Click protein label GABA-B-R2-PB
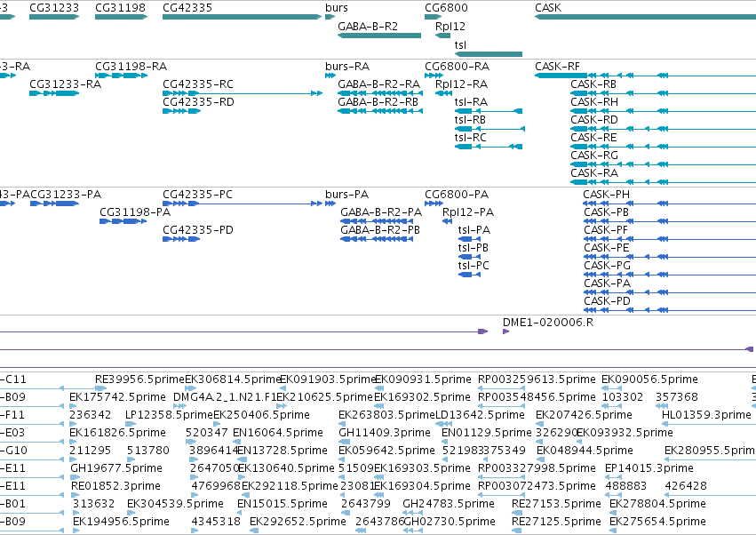This screenshot has width=756, height=535. (x=380, y=230)
